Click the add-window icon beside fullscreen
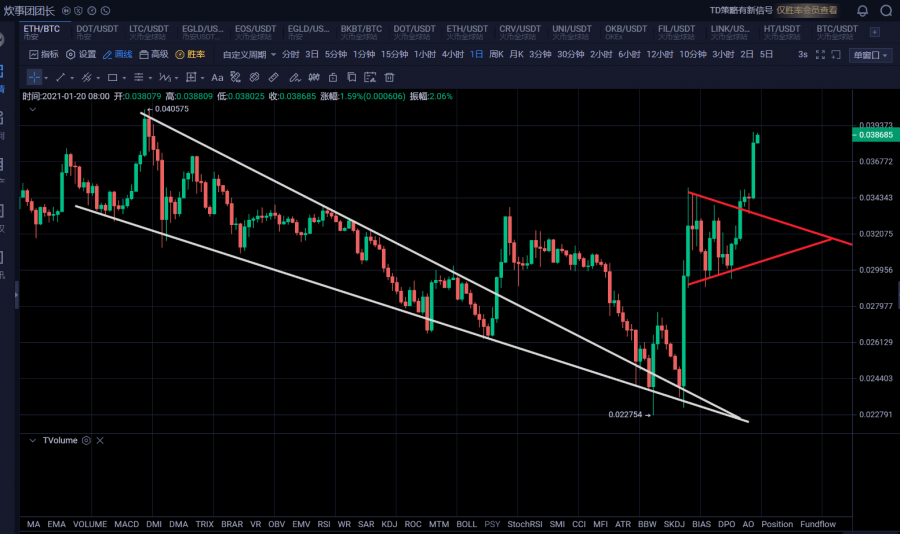900x534 pixels. pos(836,55)
